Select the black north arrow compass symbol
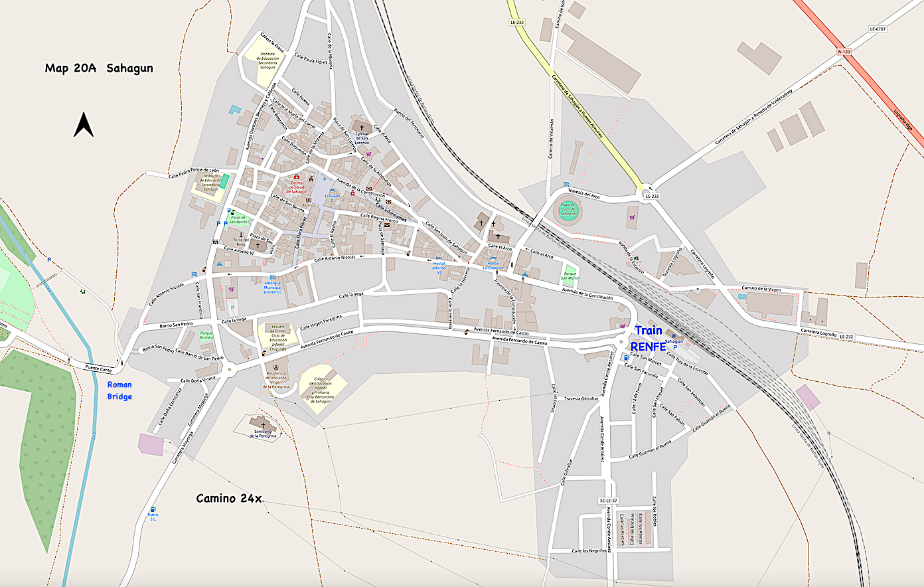 [x=84, y=122]
